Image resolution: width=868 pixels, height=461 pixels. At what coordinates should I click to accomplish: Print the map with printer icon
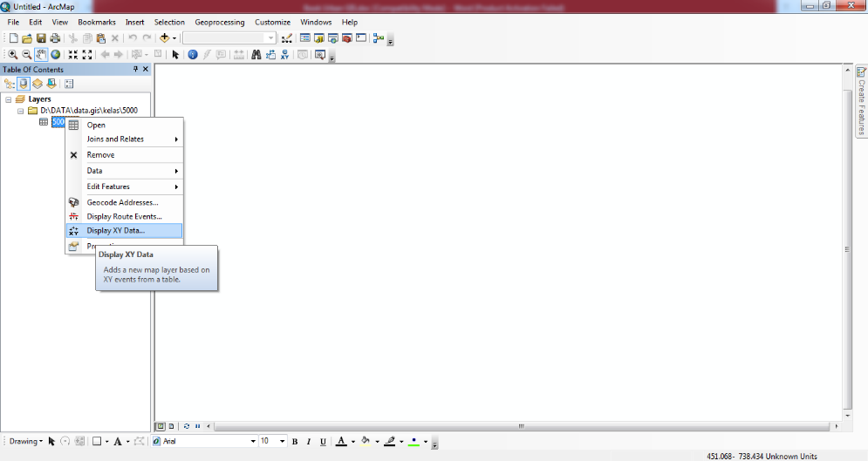(x=55, y=38)
